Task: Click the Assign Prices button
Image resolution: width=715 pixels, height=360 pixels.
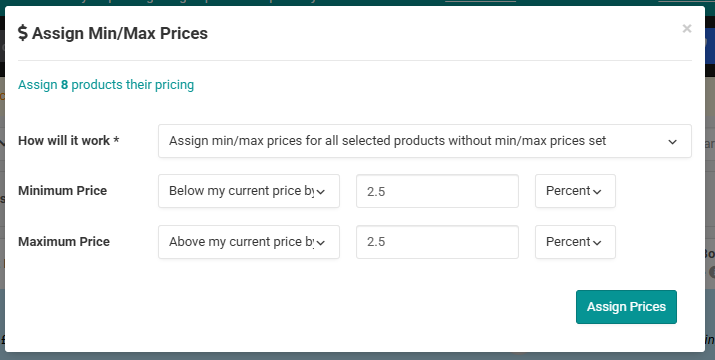Action: tap(626, 307)
